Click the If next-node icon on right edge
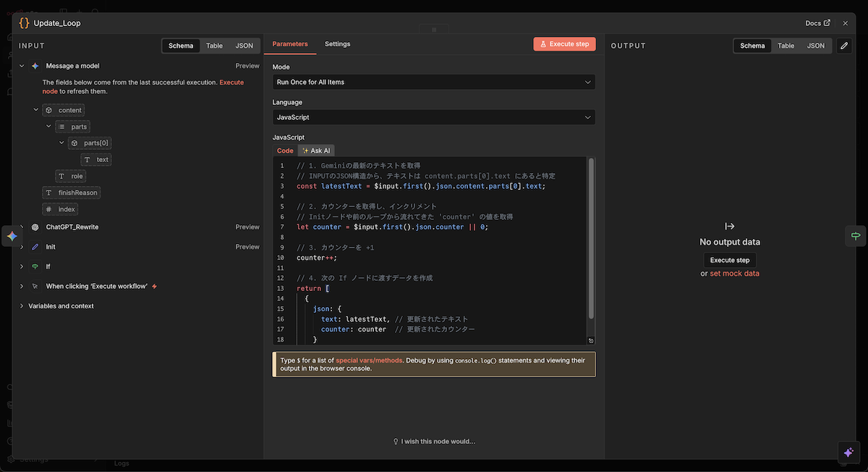868x472 pixels. 856,236
